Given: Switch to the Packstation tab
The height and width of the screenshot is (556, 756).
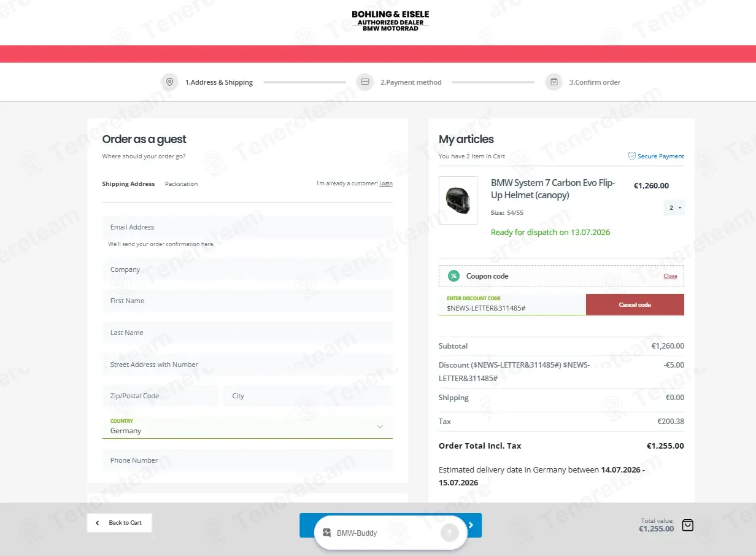Looking at the screenshot, I should 181,184.
